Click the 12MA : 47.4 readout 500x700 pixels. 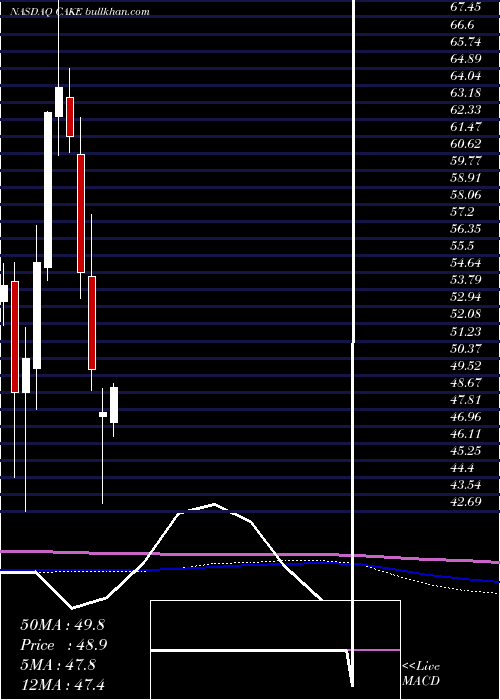(62, 684)
